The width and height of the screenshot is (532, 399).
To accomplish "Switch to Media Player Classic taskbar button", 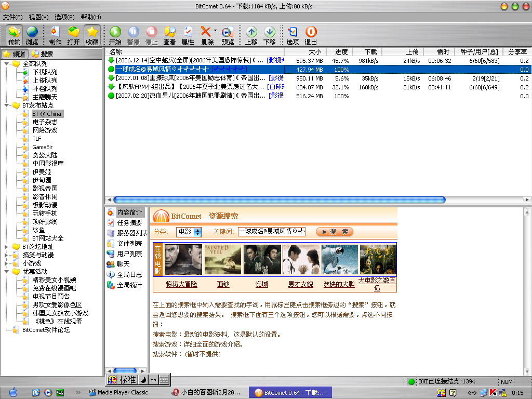I will [118, 393].
